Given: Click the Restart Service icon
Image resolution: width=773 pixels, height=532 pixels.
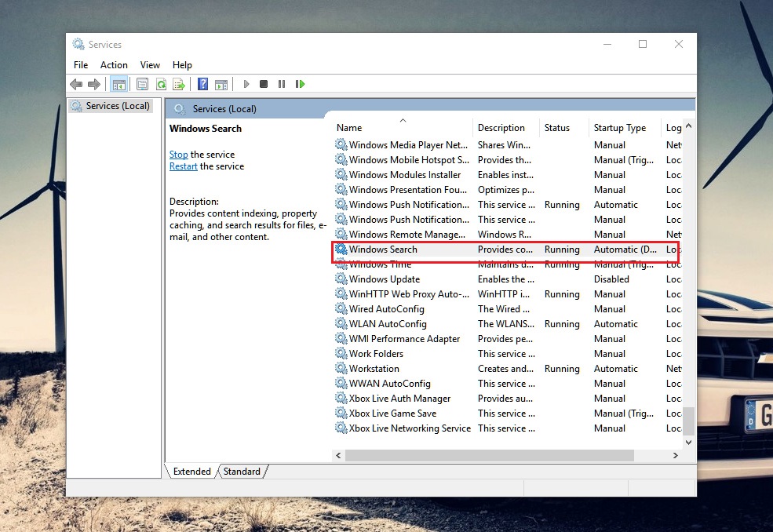Looking at the screenshot, I should coord(300,84).
